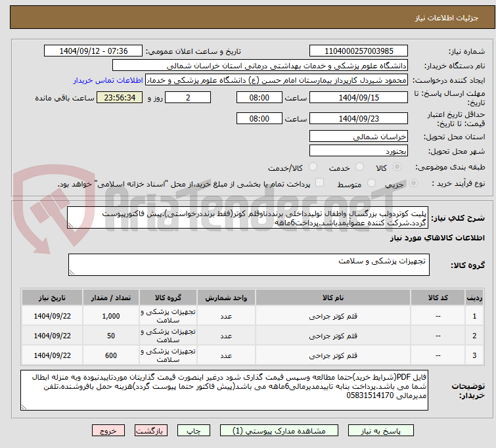Click the شماره نیاز field 1104000257003985
The width and height of the screenshot is (496, 448).
359,51
